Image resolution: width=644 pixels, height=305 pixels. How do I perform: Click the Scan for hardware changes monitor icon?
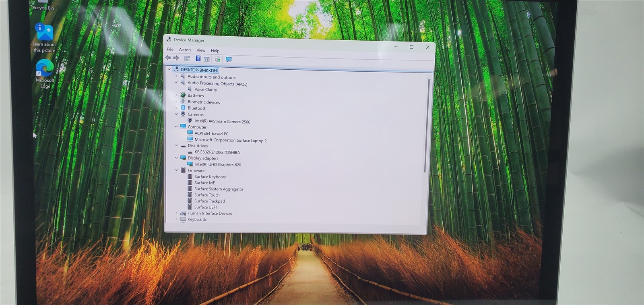point(229,60)
